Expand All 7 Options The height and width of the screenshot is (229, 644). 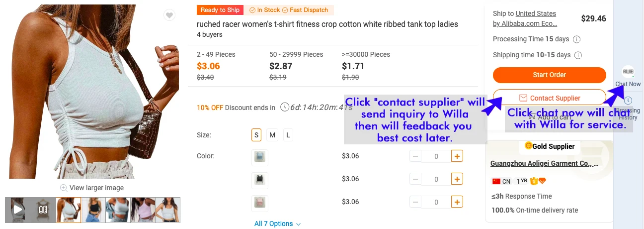pos(277,224)
